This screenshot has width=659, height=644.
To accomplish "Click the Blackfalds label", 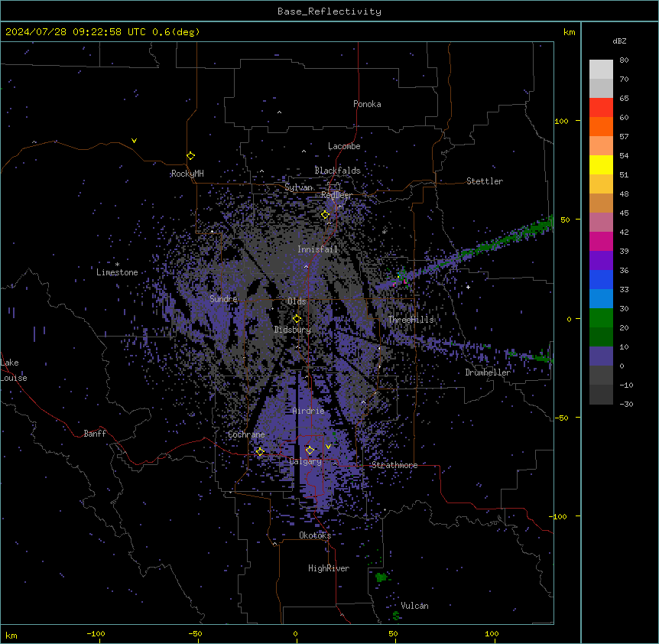I will click(x=337, y=171).
